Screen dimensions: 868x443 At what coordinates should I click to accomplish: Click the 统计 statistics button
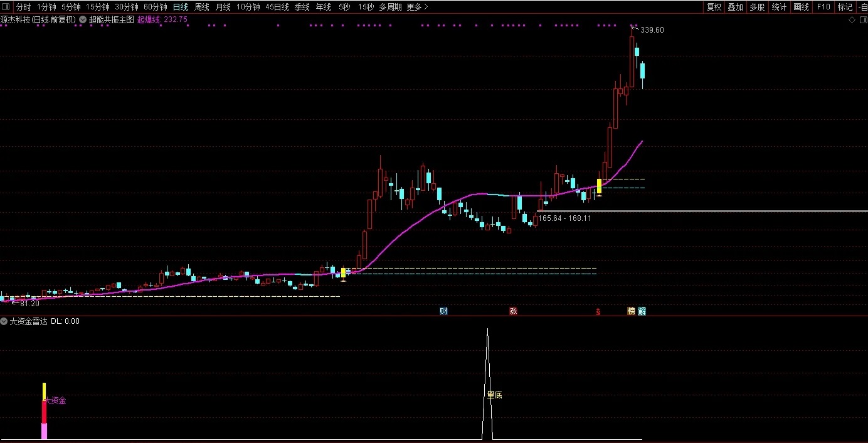tap(779, 7)
